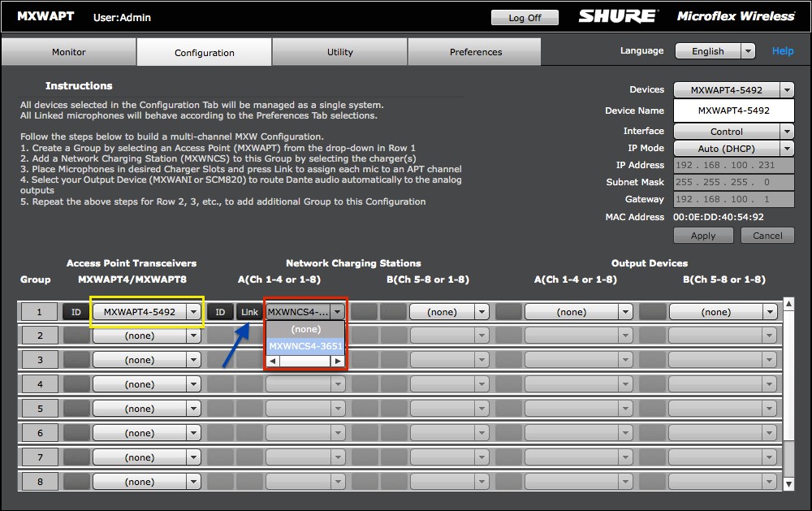The height and width of the screenshot is (511, 812).
Task: Open Group 1 charging station B dropdown
Action: click(449, 312)
